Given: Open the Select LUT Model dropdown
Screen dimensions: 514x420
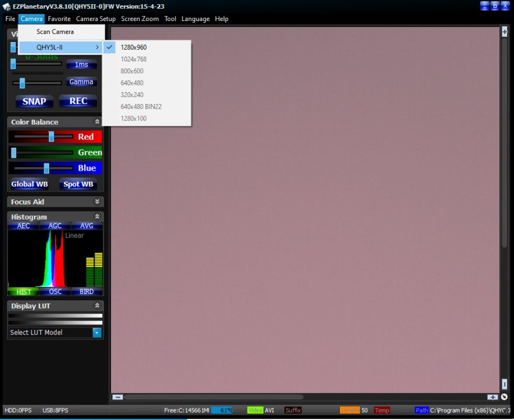Looking at the screenshot, I should point(97,332).
